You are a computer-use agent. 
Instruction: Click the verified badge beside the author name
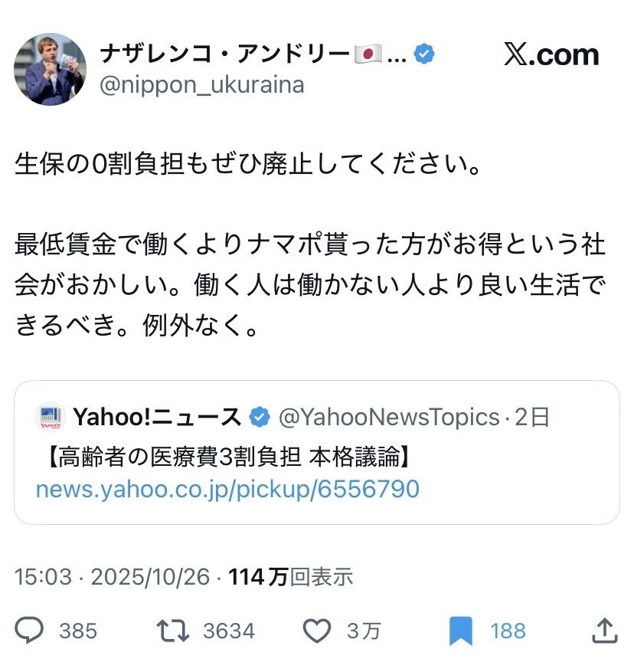point(424,54)
